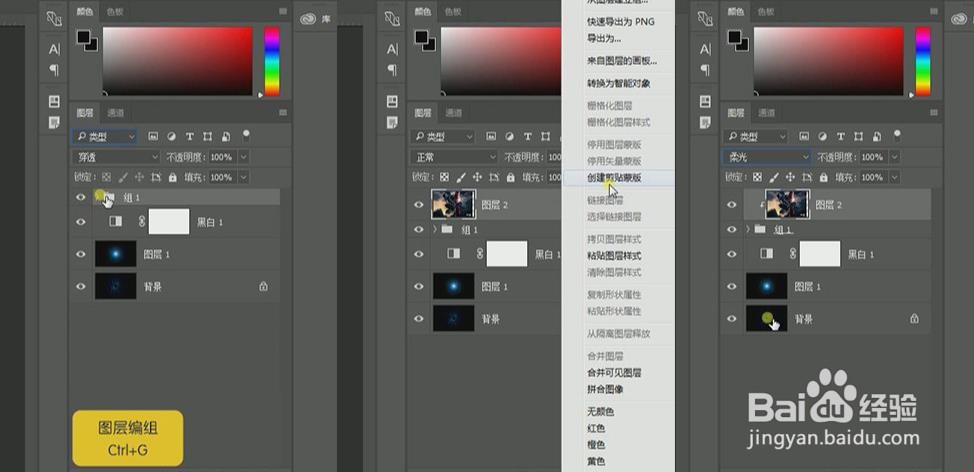This screenshot has width=974, height=472.
Task: Open the Paragraph panel icon in left panel
Action: [54, 70]
